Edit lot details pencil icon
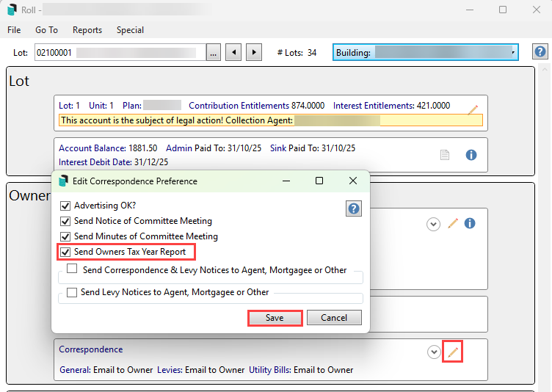This screenshot has width=552, height=392. 473,110
